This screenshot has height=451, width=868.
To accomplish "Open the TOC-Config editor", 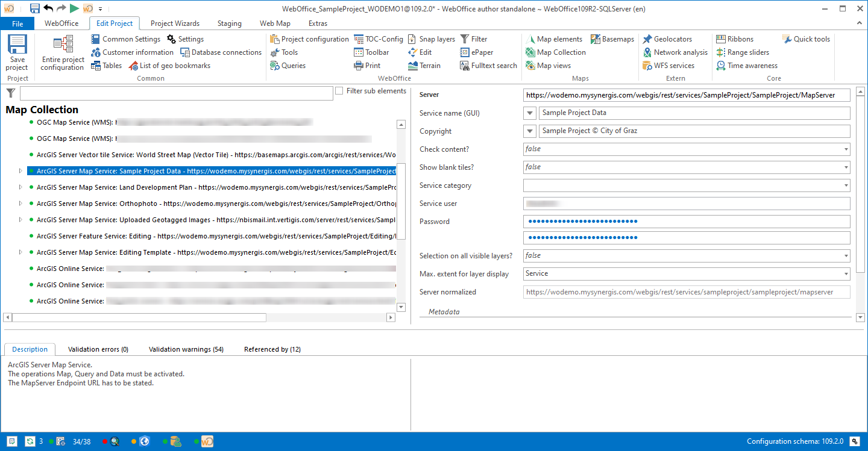I will coord(379,39).
